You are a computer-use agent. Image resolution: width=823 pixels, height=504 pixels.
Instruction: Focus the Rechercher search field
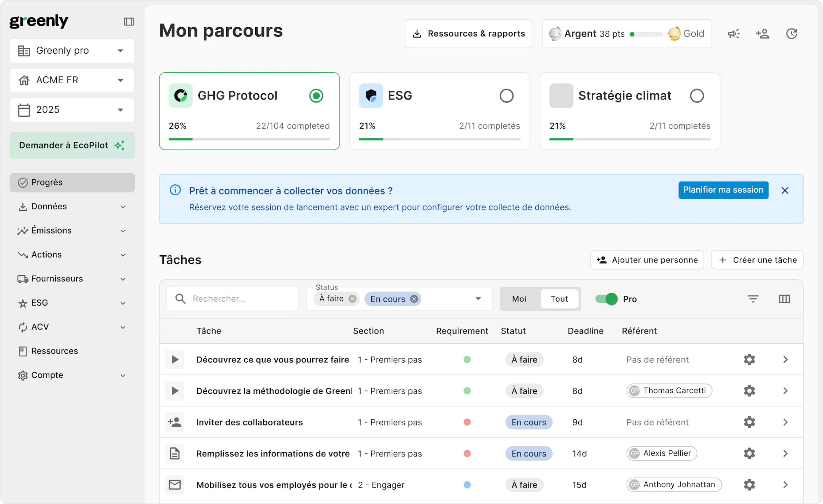tap(232, 299)
